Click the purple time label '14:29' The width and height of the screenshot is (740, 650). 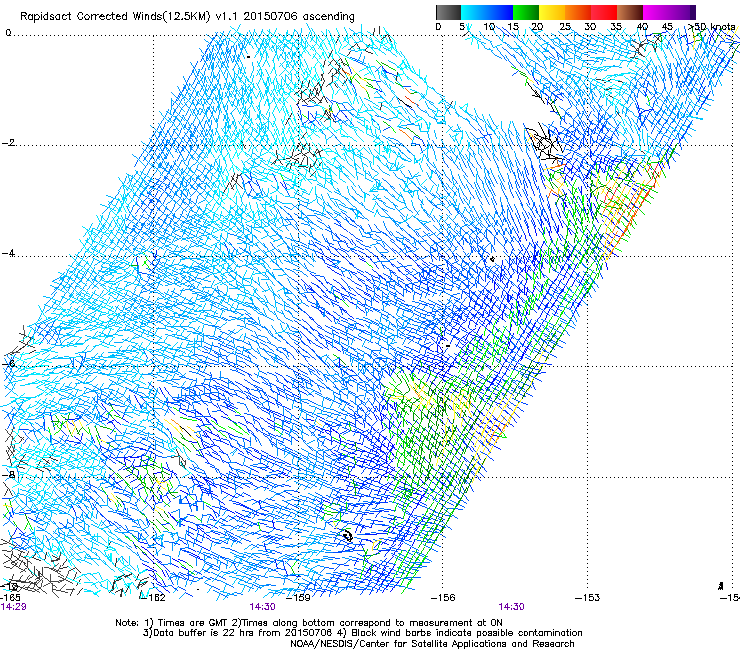tap(13, 607)
